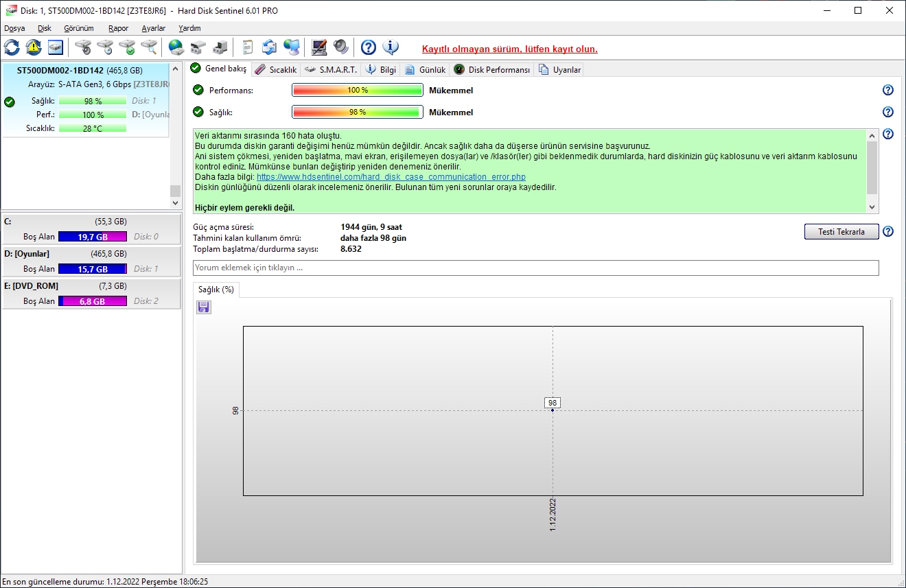This screenshot has height=588, width=906.
Task: Click help icon beside Testi Tekrarla button
Action: 888,231
